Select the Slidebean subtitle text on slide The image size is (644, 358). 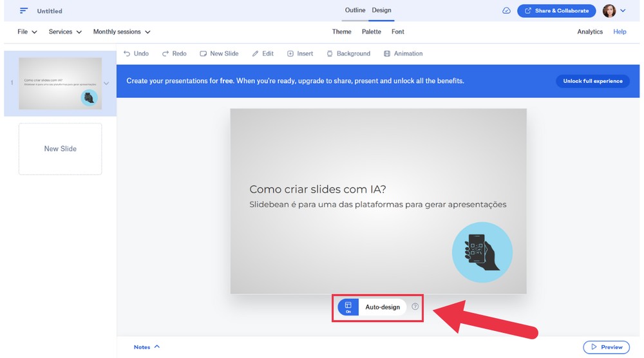pos(378,205)
